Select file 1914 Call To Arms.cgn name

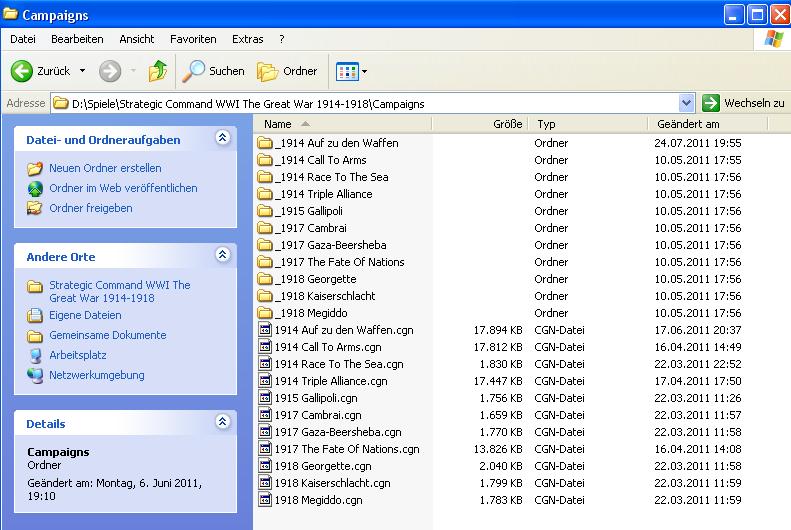[328, 347]
